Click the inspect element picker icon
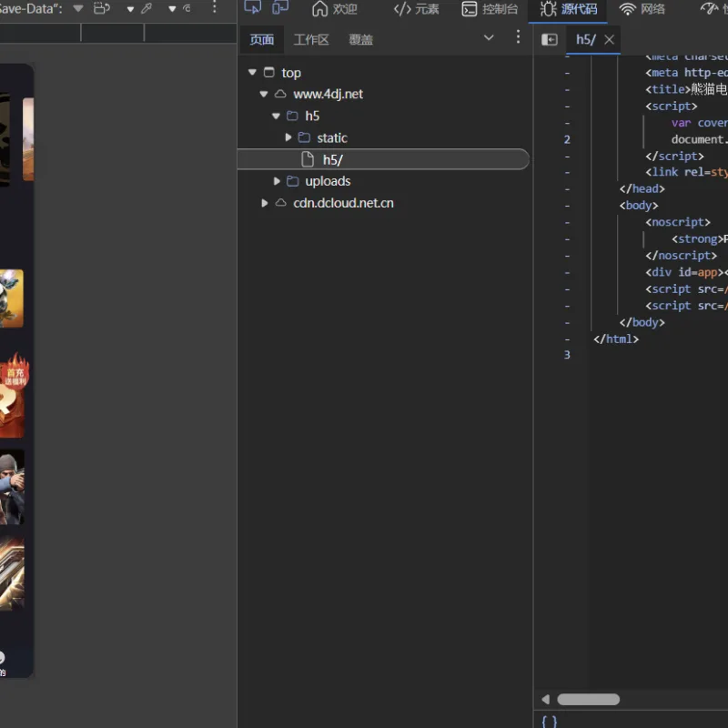The height and width of the screenshot is (728, 728). 253,7
